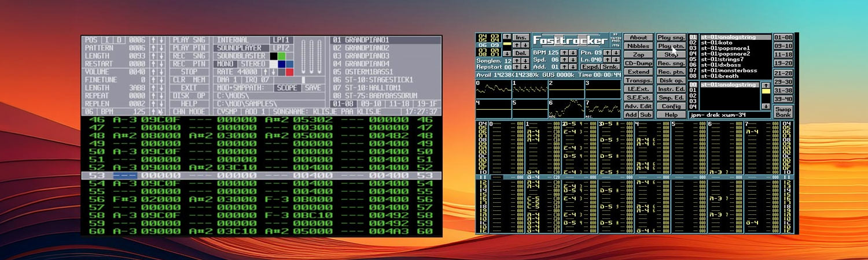
Task: Toggle the SCOPE display
Action: tap(288, 88)
